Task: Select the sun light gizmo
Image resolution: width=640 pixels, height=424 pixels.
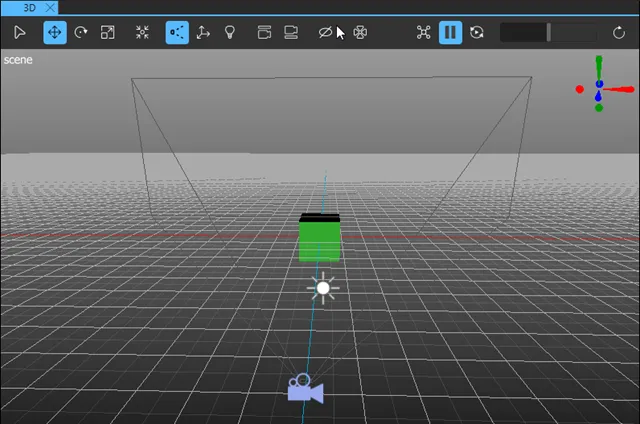Action: click(x=322, y=288)
